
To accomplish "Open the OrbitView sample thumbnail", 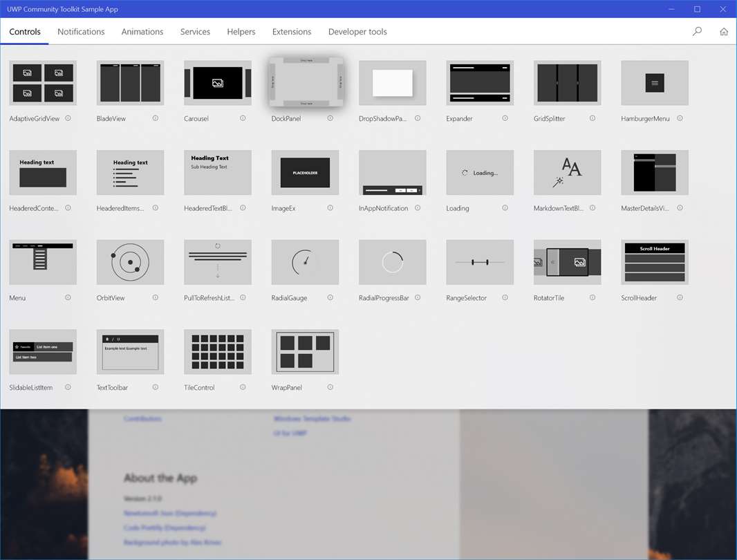I will 130,262.
